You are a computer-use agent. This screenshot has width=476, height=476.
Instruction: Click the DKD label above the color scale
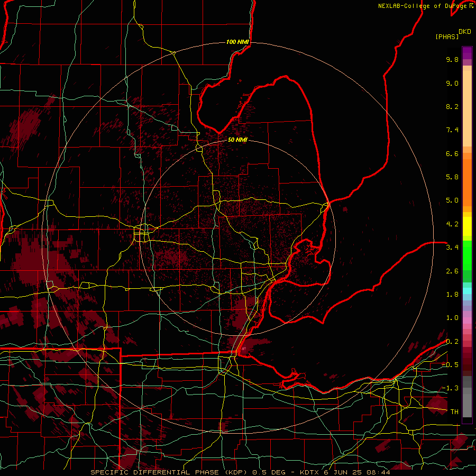coord(465,32)
